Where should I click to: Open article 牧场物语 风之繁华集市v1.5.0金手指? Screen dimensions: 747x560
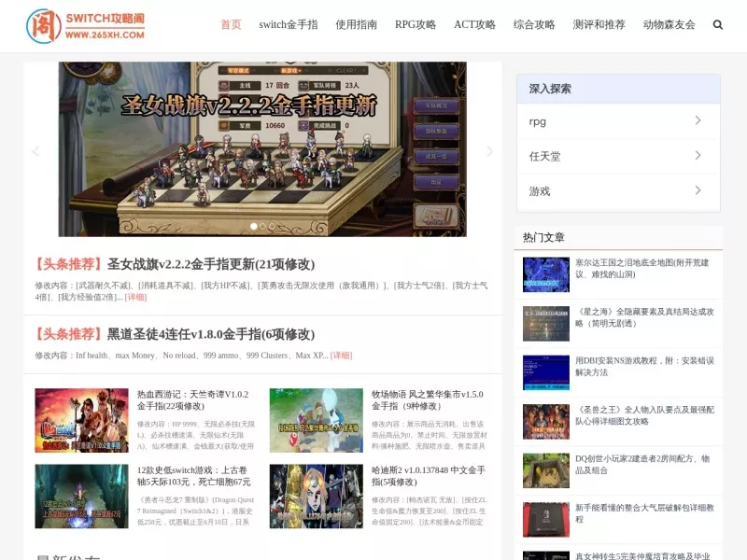[428, 400]
